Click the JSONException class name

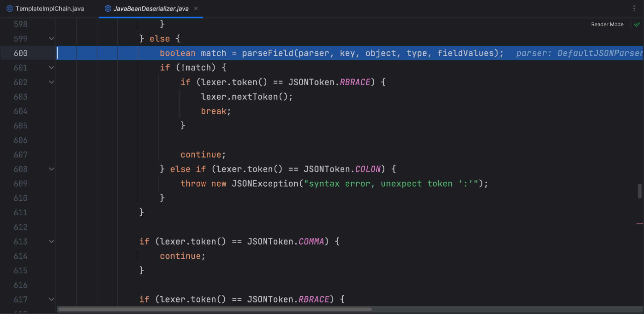(x=265, y=184)
